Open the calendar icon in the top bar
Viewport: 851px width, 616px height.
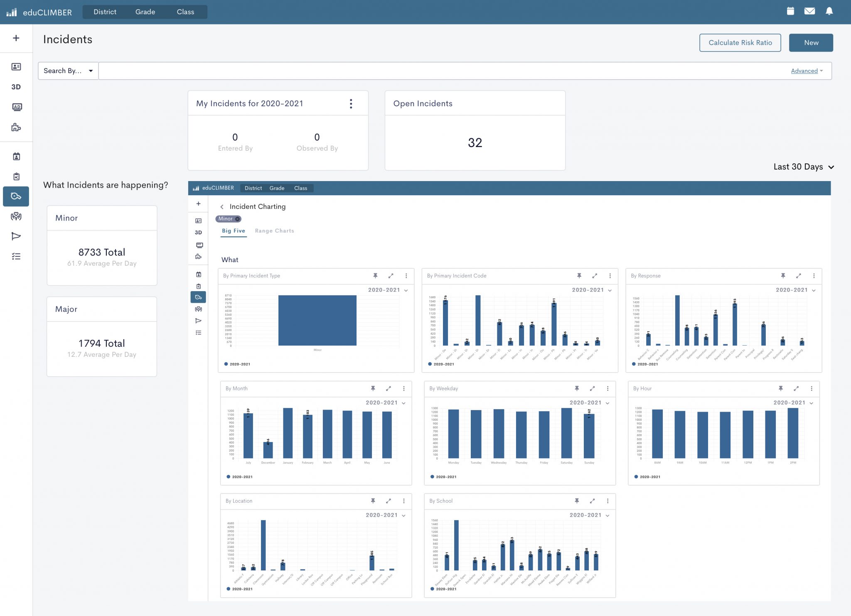pos(791,11)
